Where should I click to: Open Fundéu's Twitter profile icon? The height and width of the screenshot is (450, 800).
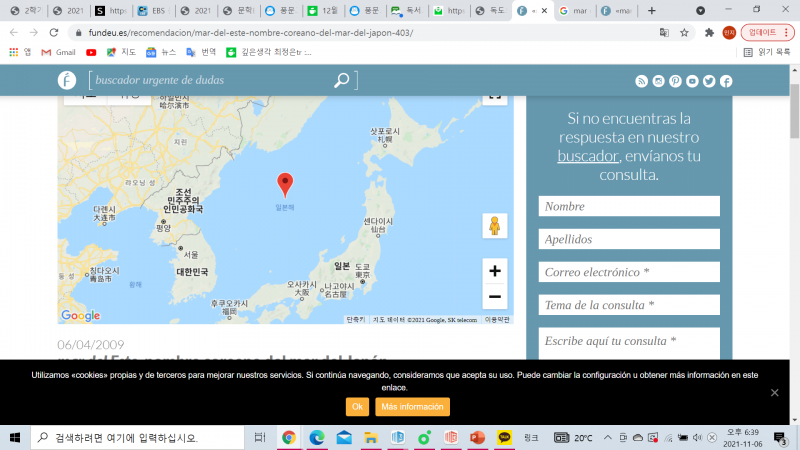(x=709, y=81)
